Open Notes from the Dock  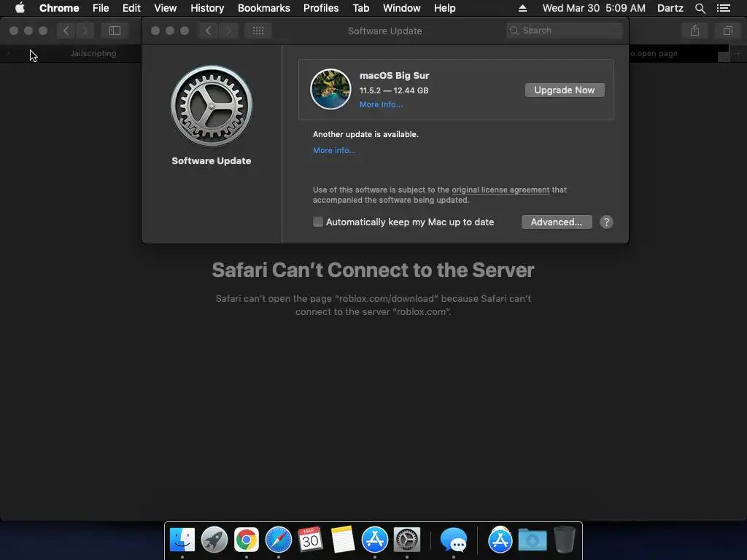[343, 540]
